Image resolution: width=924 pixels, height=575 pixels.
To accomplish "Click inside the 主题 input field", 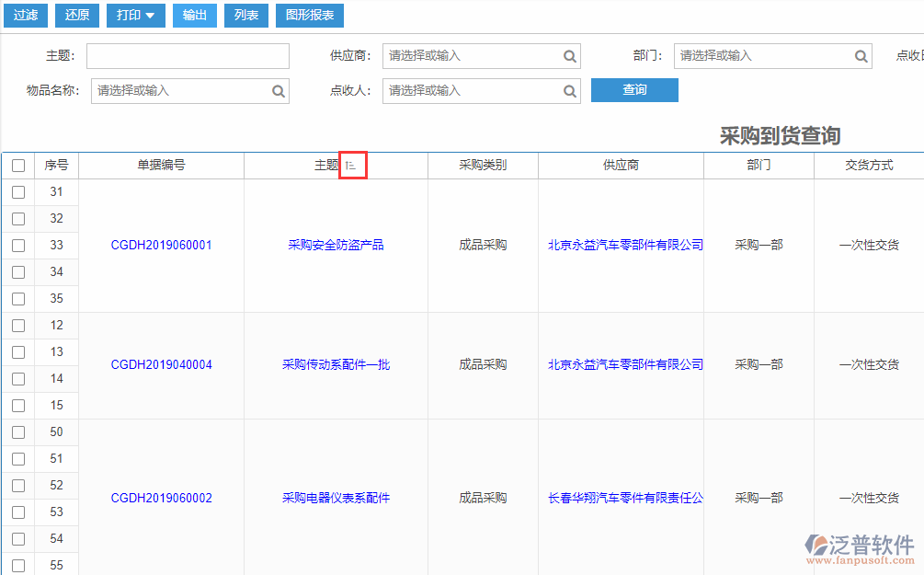I will [x=188, y=55].
